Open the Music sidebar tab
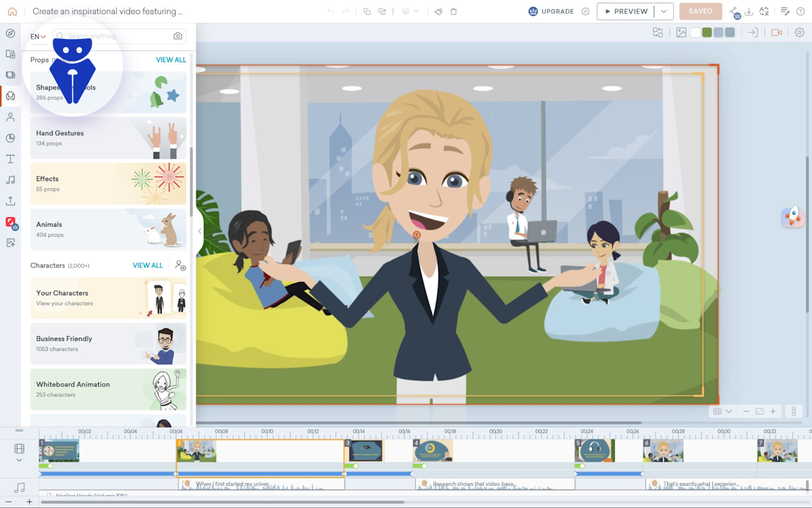The width and height of the screenshot is (812, 508). (10, 180)
